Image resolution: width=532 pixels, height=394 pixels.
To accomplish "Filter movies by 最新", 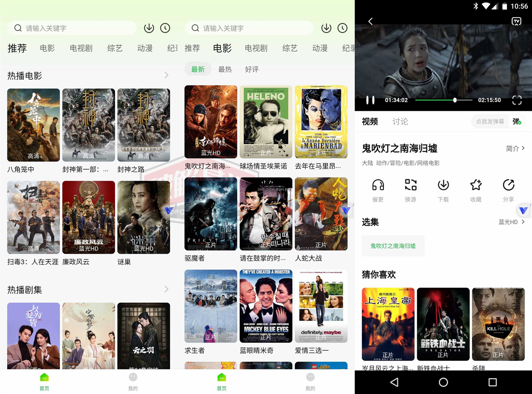I will [x=198, y=69].
